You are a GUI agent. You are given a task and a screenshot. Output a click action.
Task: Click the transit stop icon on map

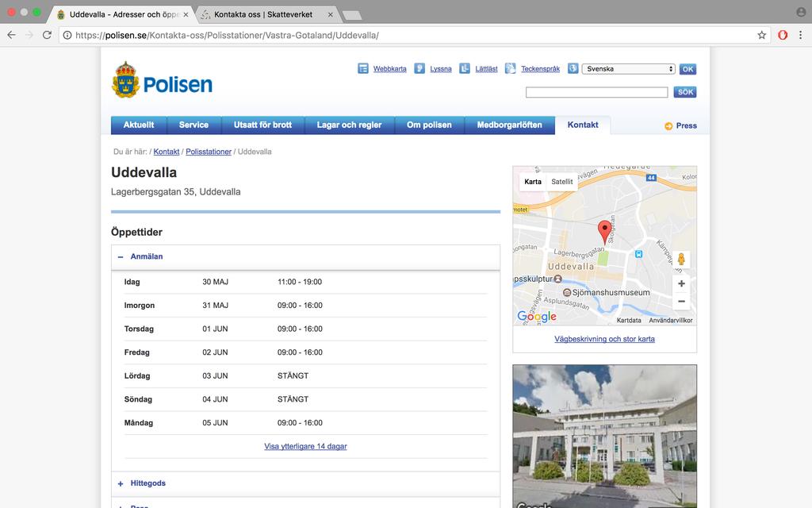639,254
